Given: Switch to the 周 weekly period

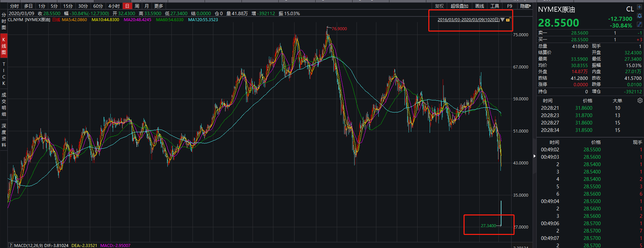Looking at the screenshot, I should click(137, 6).
